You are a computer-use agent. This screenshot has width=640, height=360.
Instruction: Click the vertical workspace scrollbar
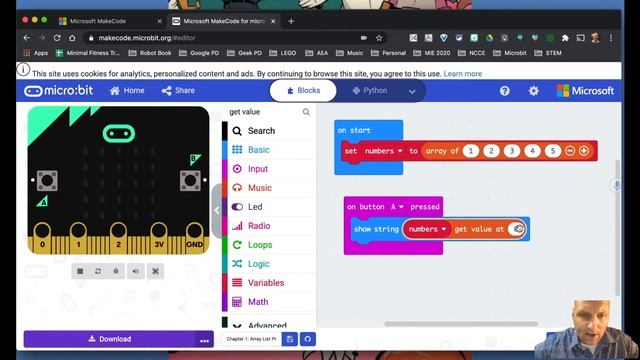(x=617, y=227)
